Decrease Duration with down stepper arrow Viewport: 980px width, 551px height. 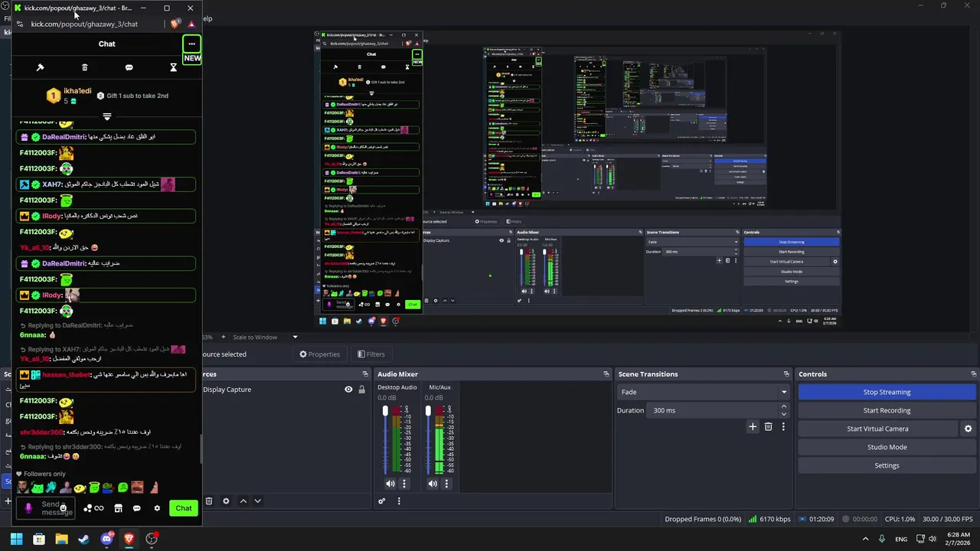pos(783,413)
